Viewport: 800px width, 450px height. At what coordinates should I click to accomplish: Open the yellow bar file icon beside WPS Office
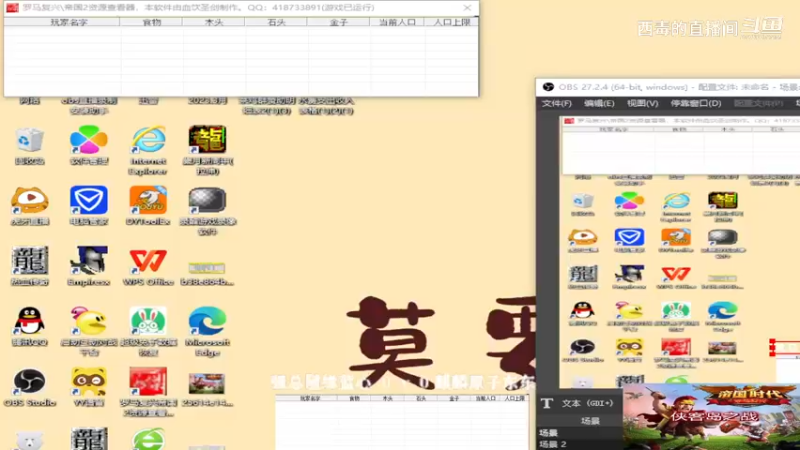tap(207, 268)
